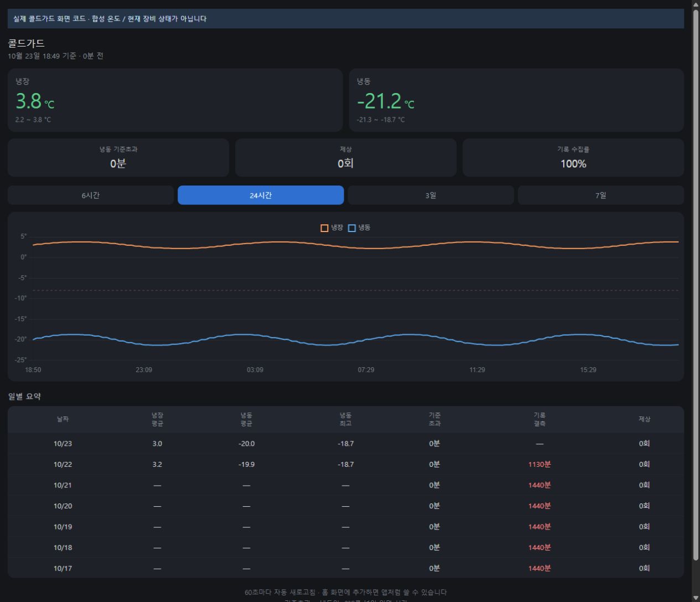
Task: Click the 합성 온도 notice banner
Action: click(x=346, y=19)
